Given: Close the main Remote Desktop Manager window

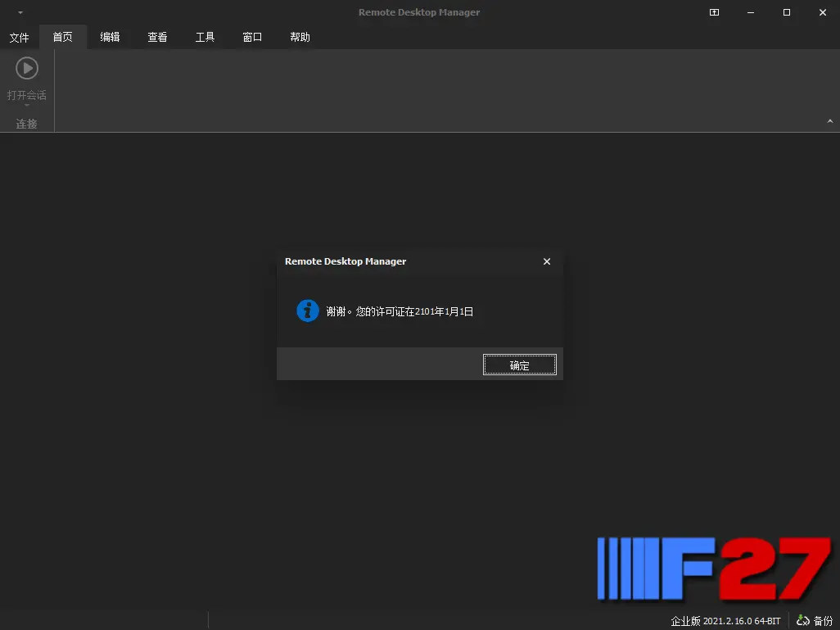Looking at the screenshot, I should click(823, 12).
